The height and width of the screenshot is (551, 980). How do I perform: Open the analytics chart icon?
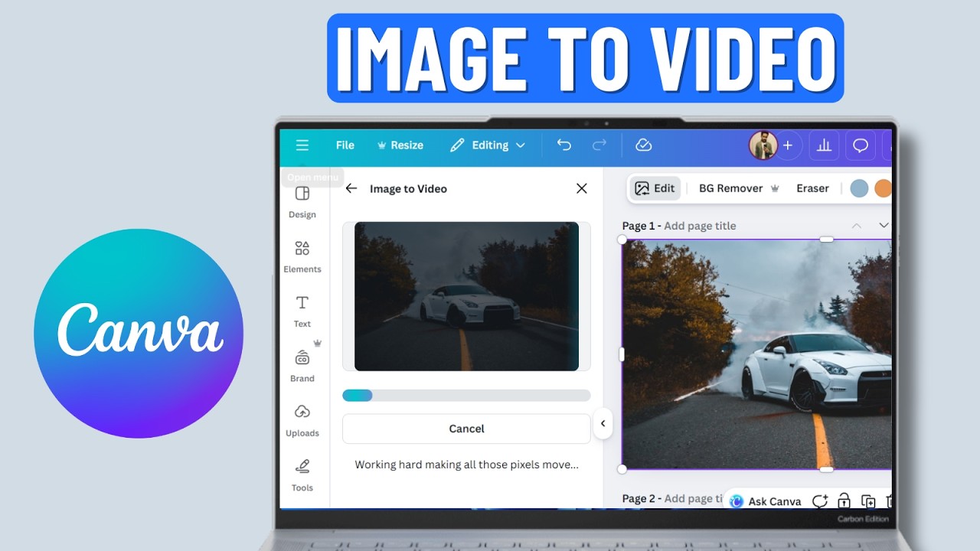(825, 145)
